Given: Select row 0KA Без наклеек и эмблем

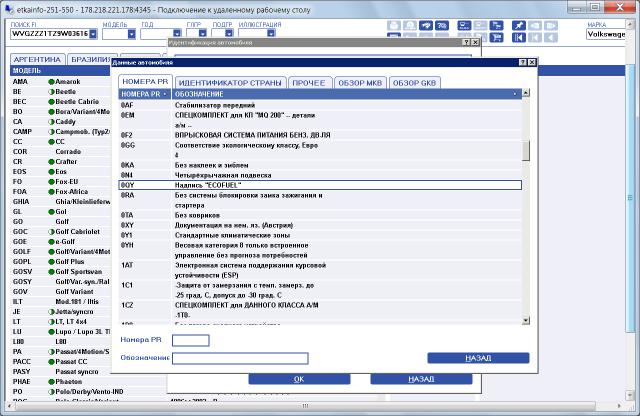Looking at the screenshot, I should pyautogui.click(x=320, y=165).
